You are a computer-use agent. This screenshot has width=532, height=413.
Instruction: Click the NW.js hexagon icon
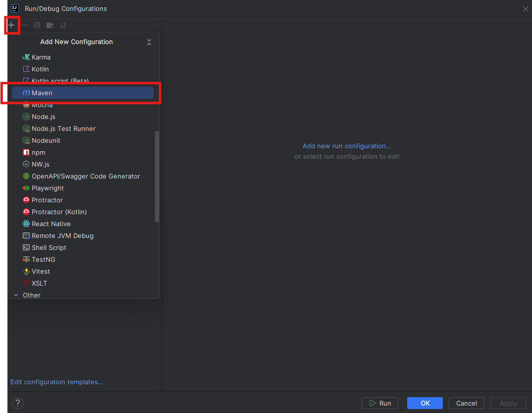[26, 164]
